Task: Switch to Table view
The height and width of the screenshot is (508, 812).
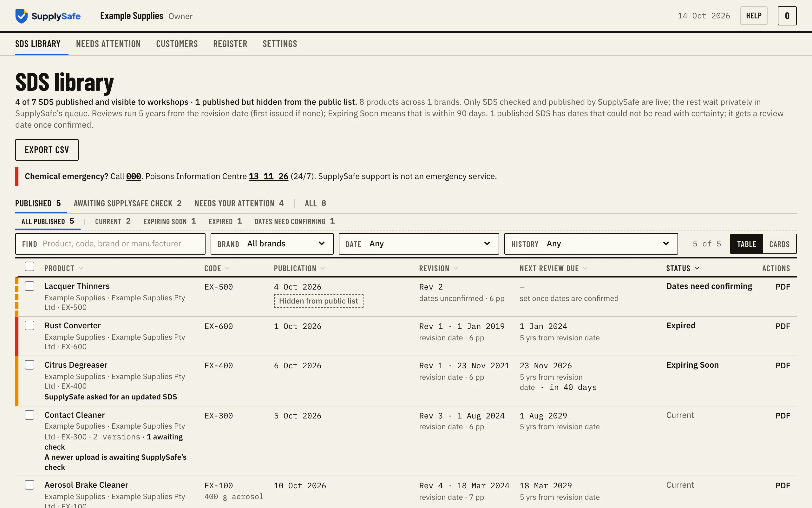Action: 747,244
